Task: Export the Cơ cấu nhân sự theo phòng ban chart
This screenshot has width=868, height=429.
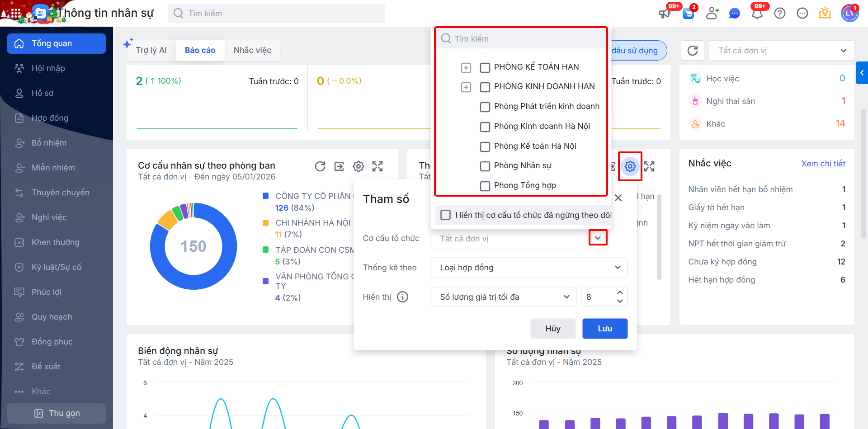Action: click(x=339, y=166)
